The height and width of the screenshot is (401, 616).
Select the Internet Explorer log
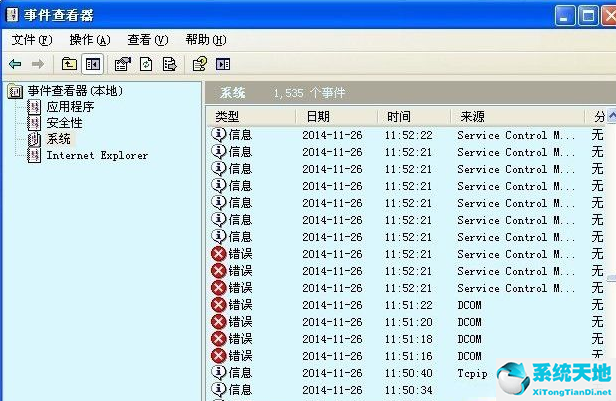point(97,156)
